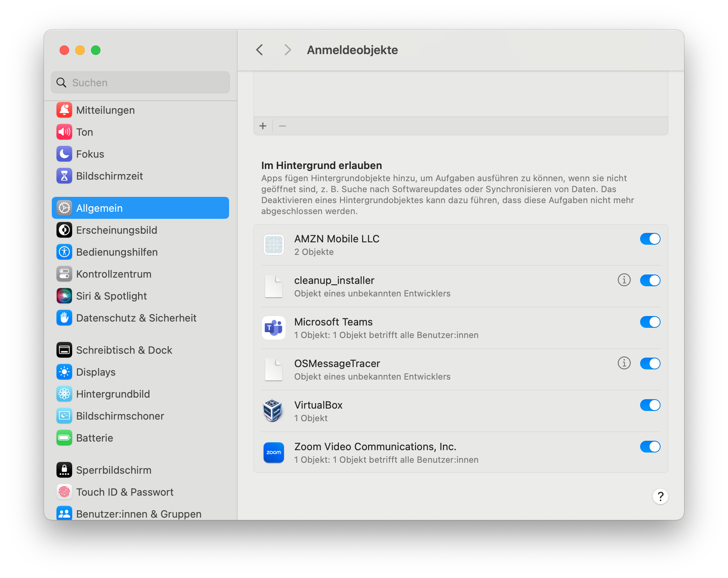Image resolution: width=728 pixels, height=578 pixels.
Task: Click the Microsoft Teams app icon
Action: 274,328
